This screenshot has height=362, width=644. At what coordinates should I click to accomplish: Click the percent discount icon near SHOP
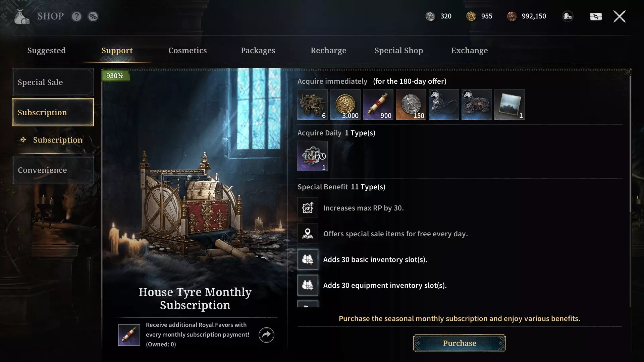tap(93, 16)
